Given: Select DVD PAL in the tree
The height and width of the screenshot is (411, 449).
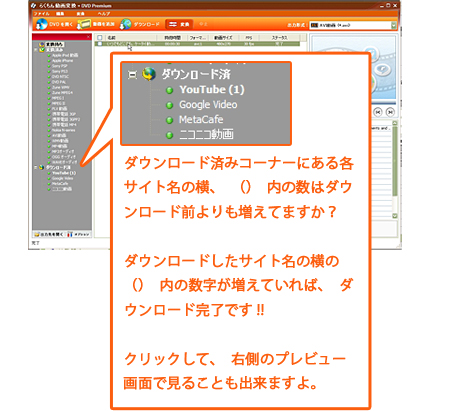Looking at the screenshot, I should click(59, 82).
